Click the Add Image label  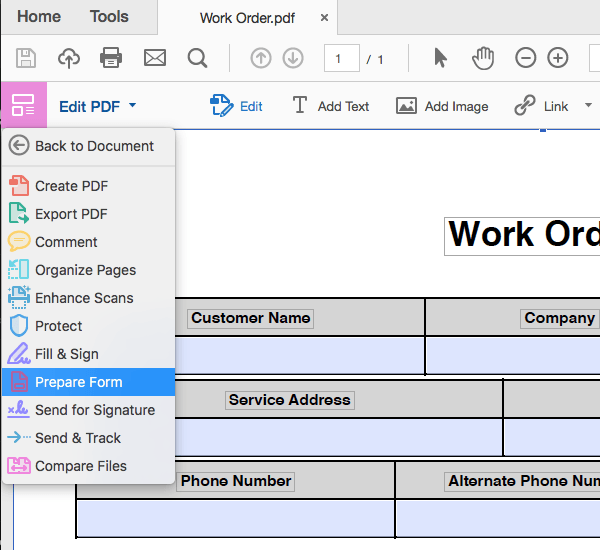coord(457,106)
